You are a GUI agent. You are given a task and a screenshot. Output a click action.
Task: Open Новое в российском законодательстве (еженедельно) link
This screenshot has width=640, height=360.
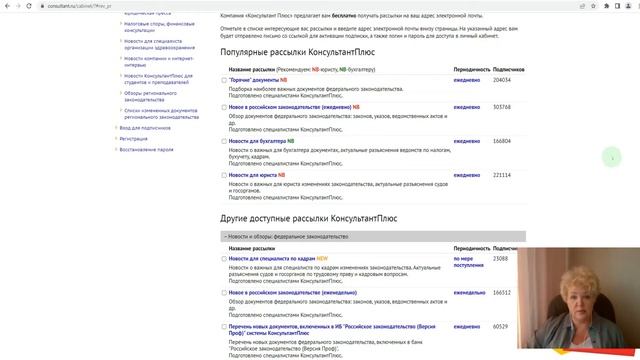click(293, 292)
